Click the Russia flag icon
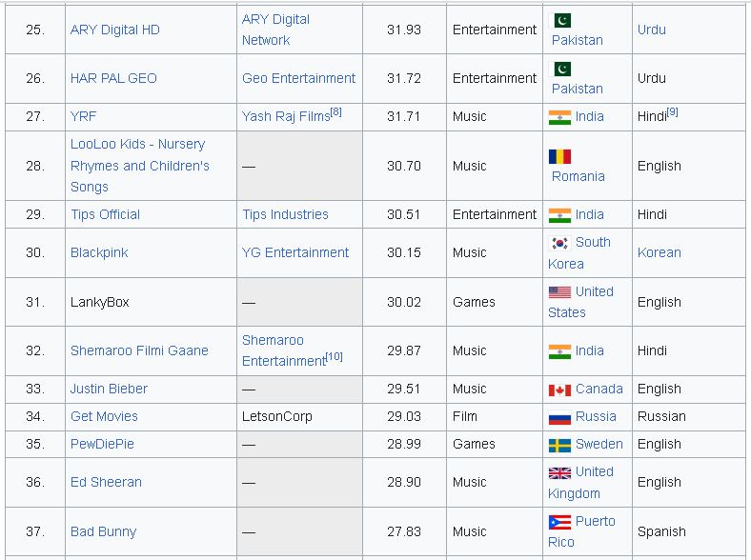The width and height of the screenshot is (751, 560). (x=559, y=417)
